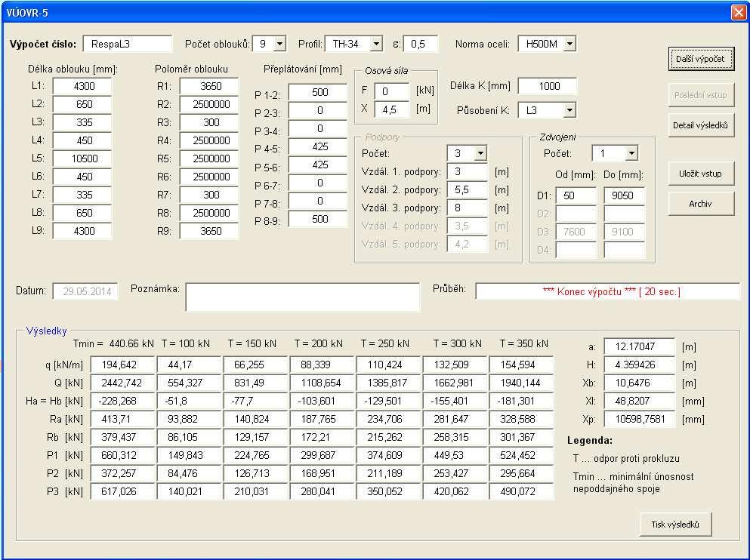Image resolution: width=750 pixels, height=560 pixels.
Task: Select the P 4-5 overlap field
Action: tap(318, 146)
